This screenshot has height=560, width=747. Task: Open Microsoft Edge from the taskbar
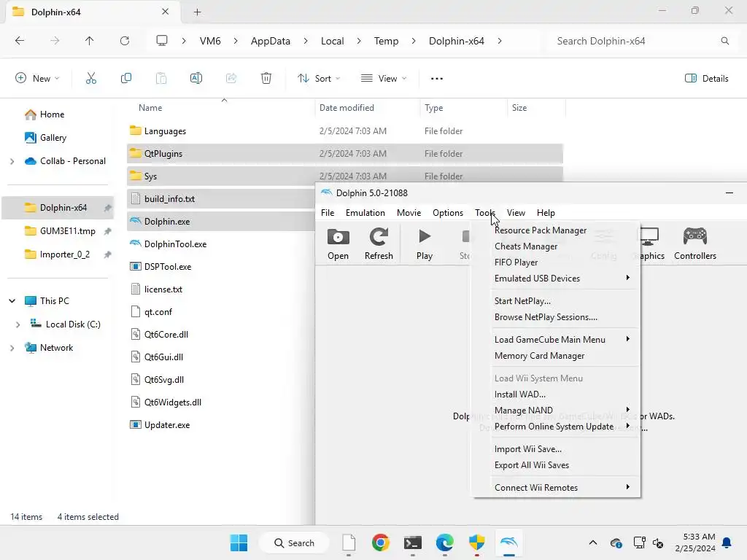[x=444, y=542]
